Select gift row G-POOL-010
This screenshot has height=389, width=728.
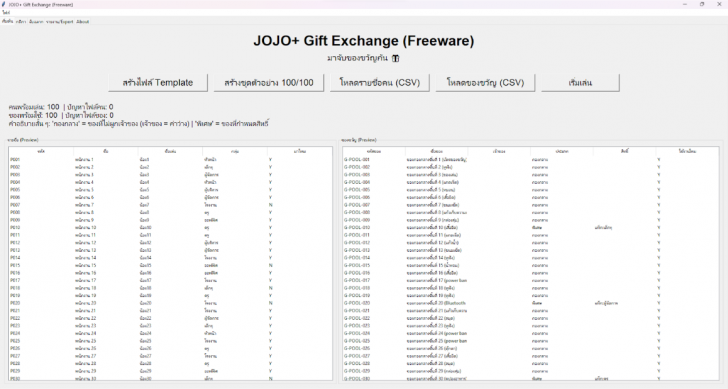(x=531, y=227)
